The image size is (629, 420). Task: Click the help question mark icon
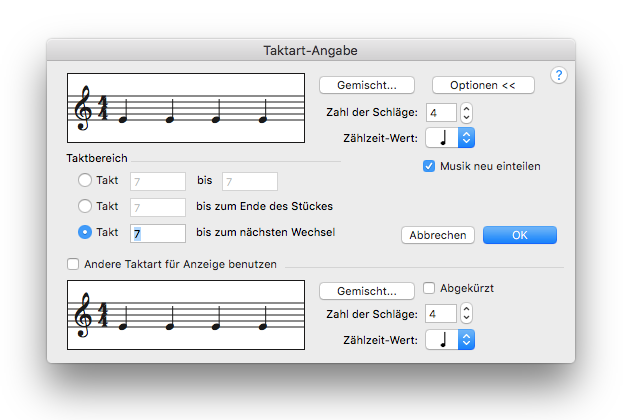tap(559, 76)
